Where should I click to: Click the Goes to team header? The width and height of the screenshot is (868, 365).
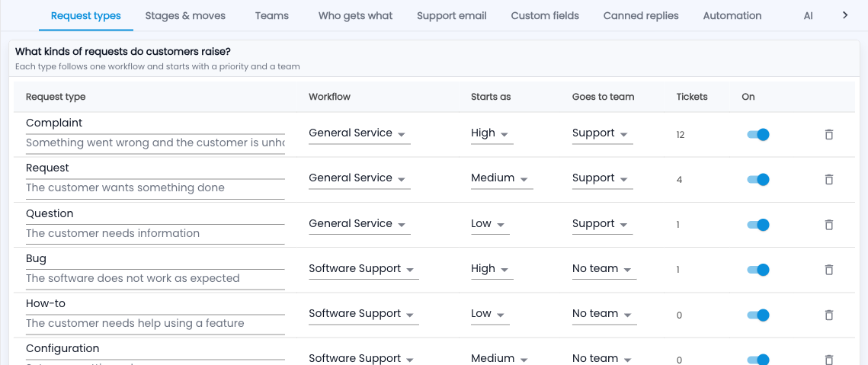tap(603, 97)
